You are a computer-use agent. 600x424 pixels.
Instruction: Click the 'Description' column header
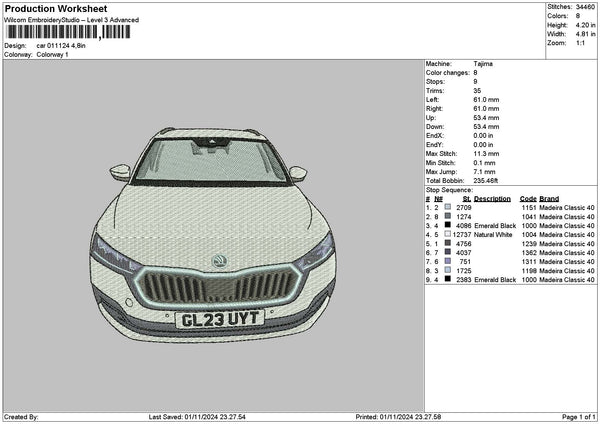coord(492,199)
